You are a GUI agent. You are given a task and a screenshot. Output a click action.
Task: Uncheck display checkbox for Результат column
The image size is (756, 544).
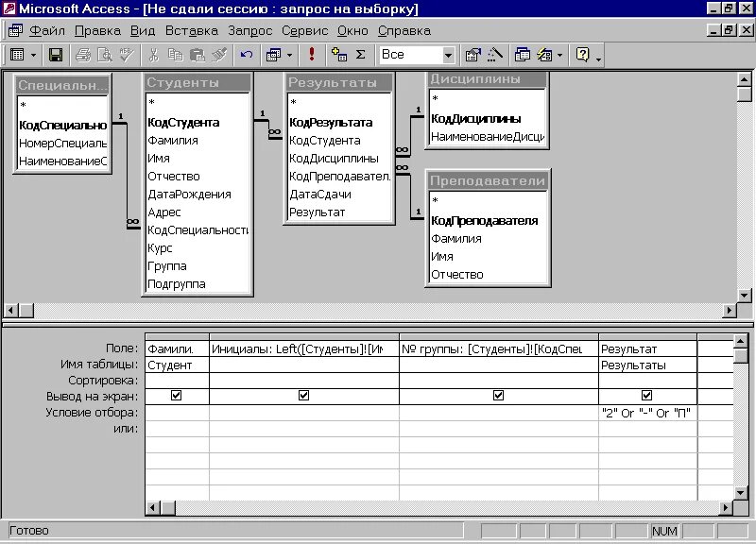pos(647,395)
